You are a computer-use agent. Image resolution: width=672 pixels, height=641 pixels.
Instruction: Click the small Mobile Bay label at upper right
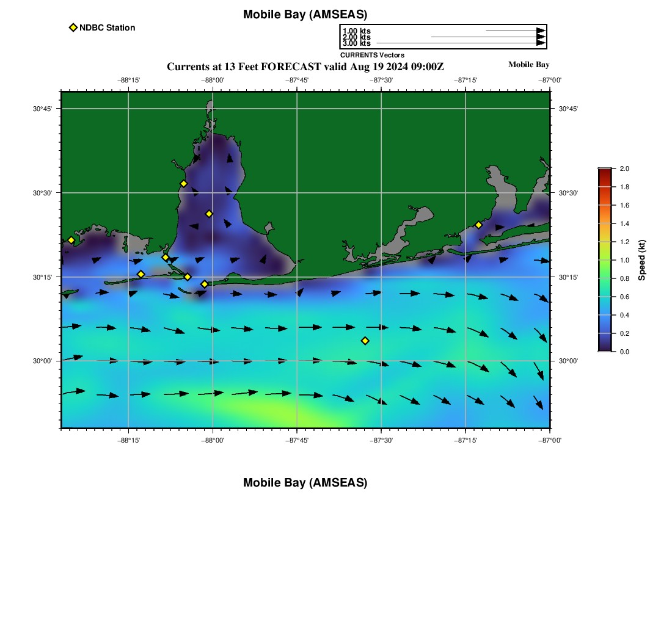(528, 65)
